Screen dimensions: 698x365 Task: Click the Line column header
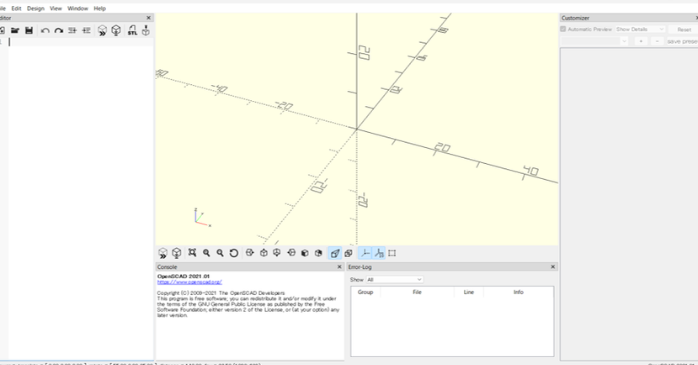click(x=469, y=292)
